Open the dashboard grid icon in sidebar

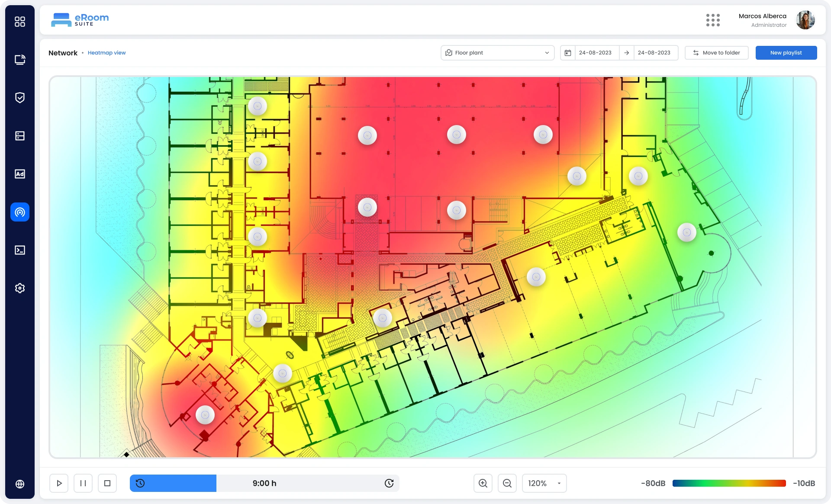tap(20, 22)
